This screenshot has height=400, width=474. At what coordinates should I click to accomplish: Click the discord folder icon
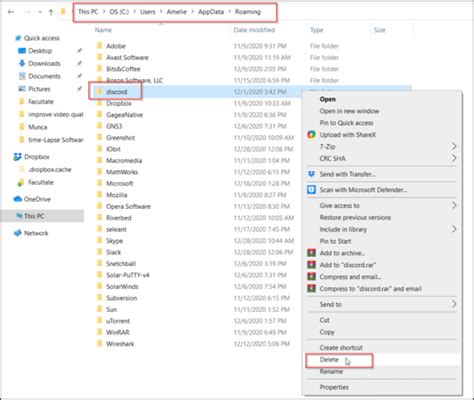100,91
